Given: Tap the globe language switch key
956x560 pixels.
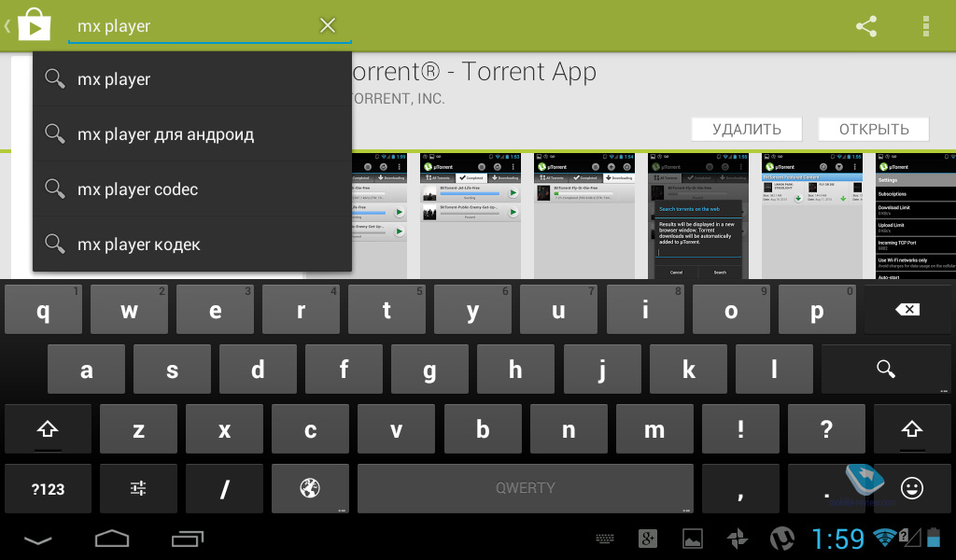Looking at the screenshot, I should [x=310, y=489].
